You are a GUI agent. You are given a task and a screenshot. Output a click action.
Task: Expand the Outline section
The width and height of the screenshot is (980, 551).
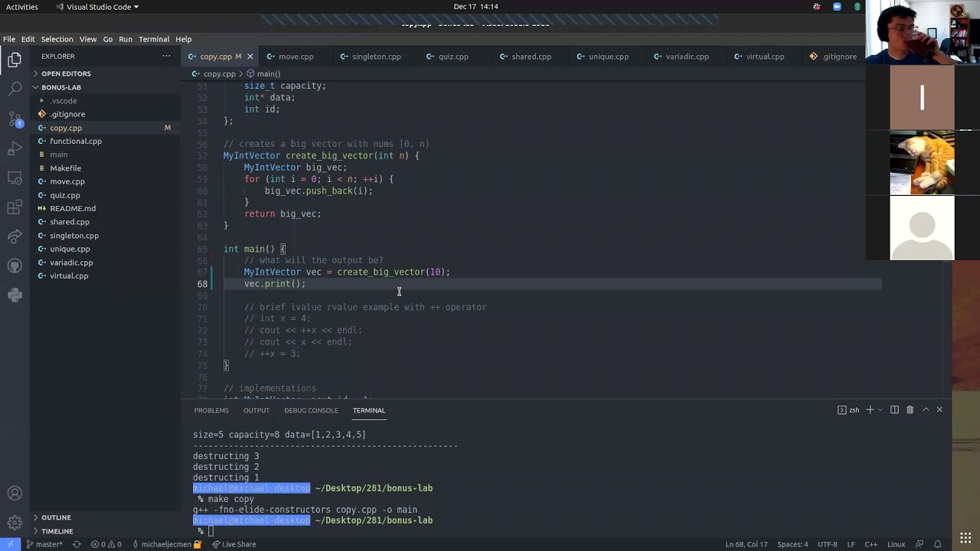pos(56,517)
